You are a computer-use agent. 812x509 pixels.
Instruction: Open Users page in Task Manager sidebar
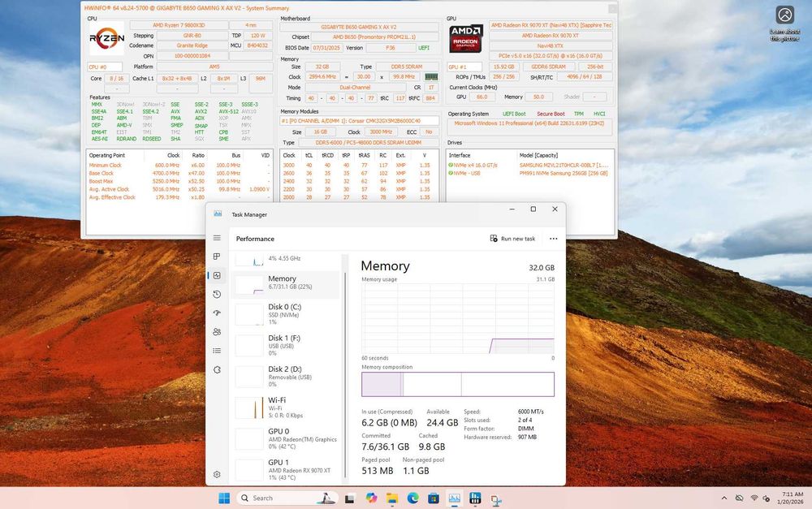[217, 331]
